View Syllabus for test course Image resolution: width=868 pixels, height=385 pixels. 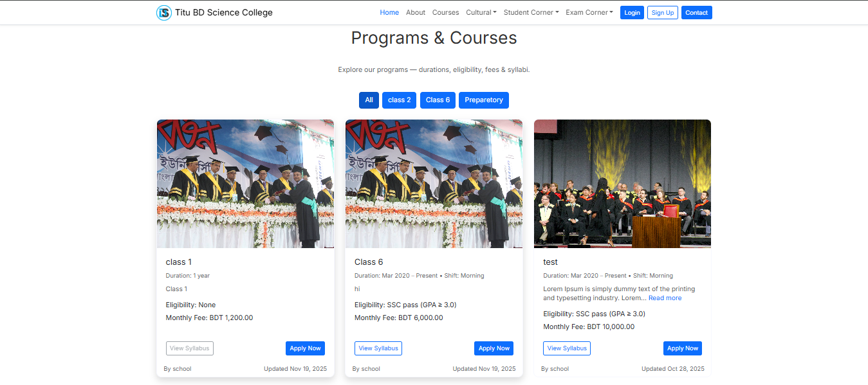[567, 348]
